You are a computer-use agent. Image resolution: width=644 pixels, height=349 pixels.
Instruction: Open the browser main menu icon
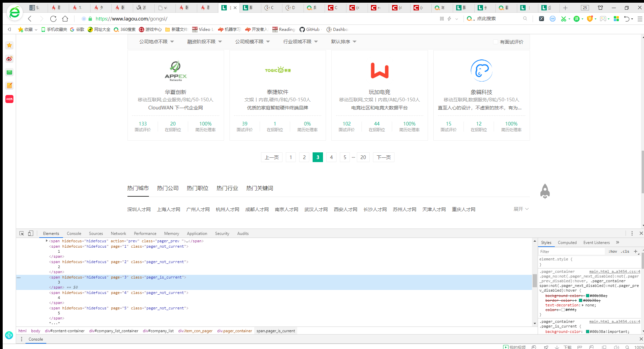point(640,19)
